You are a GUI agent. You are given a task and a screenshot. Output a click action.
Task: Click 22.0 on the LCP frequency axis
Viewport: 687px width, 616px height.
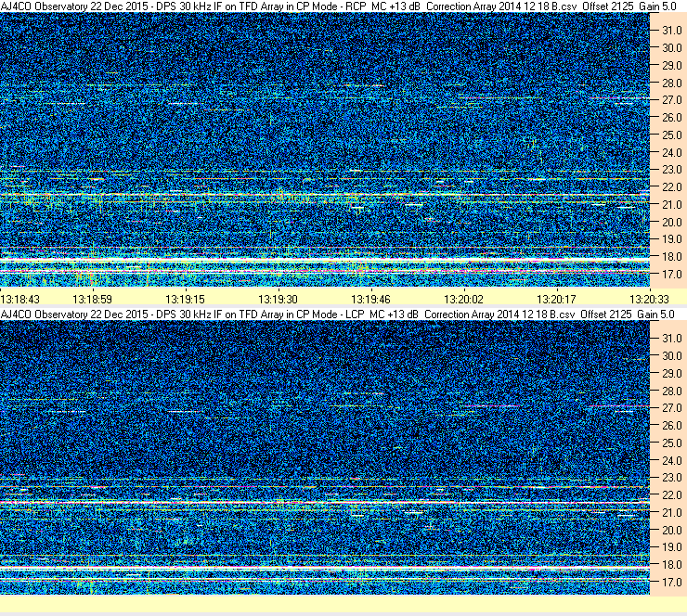point(671,495)
